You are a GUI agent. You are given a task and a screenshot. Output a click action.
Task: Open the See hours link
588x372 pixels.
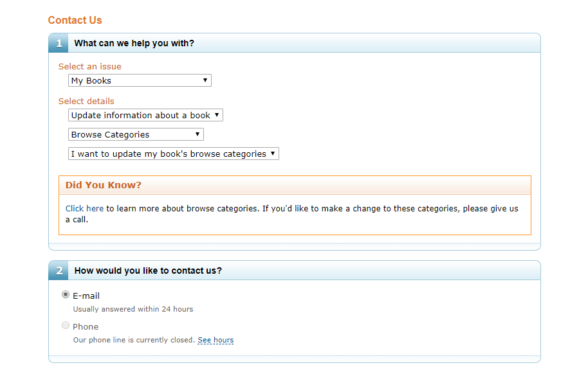(x=216, y=340)
